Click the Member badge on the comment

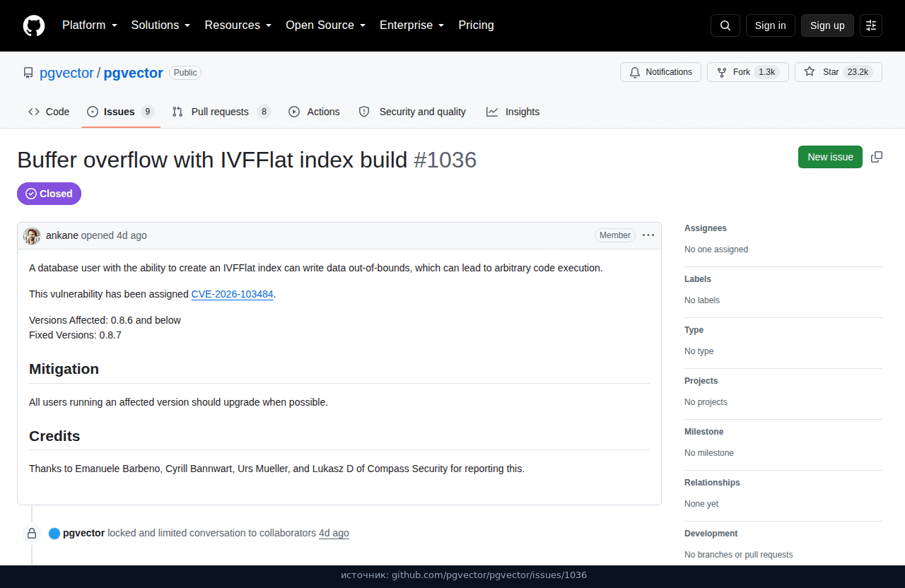[x=615, y=235]
